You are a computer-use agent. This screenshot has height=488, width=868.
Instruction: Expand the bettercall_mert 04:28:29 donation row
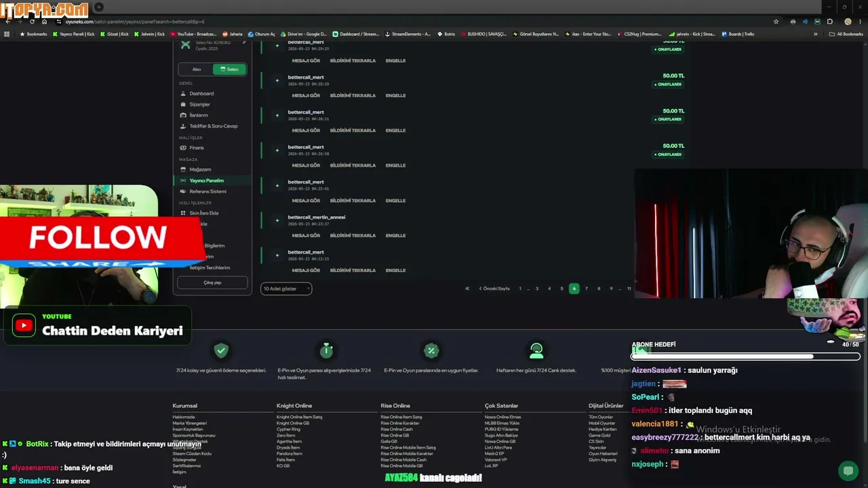click(x=277, y=81)
